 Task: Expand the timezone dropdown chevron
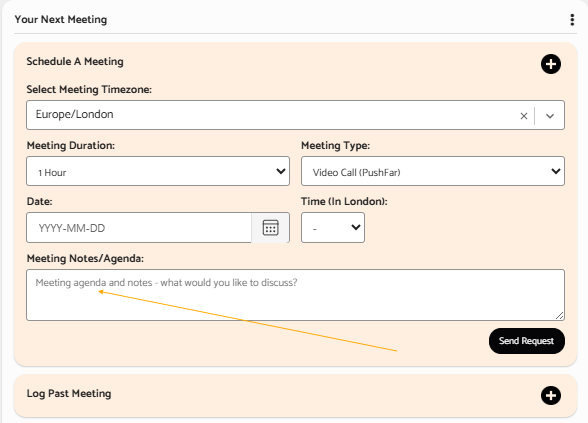coord(550,116)
